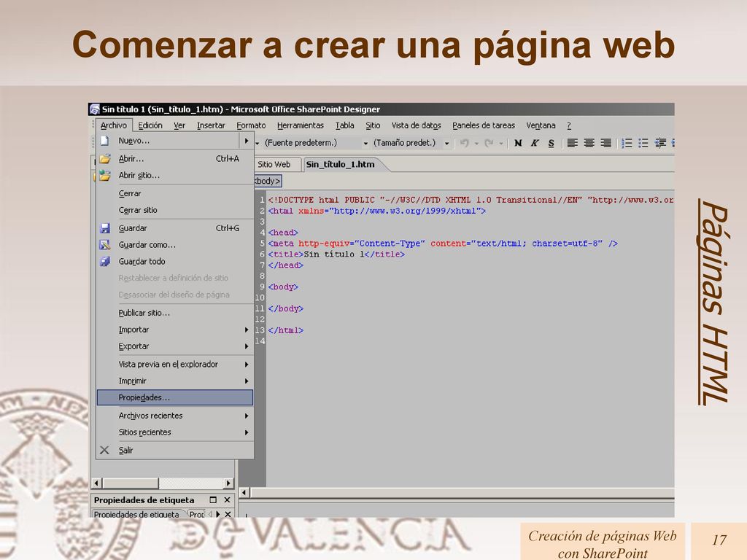Open the ? help menu
The height and width of the screenshot is (560, 747).
[569, 125]
